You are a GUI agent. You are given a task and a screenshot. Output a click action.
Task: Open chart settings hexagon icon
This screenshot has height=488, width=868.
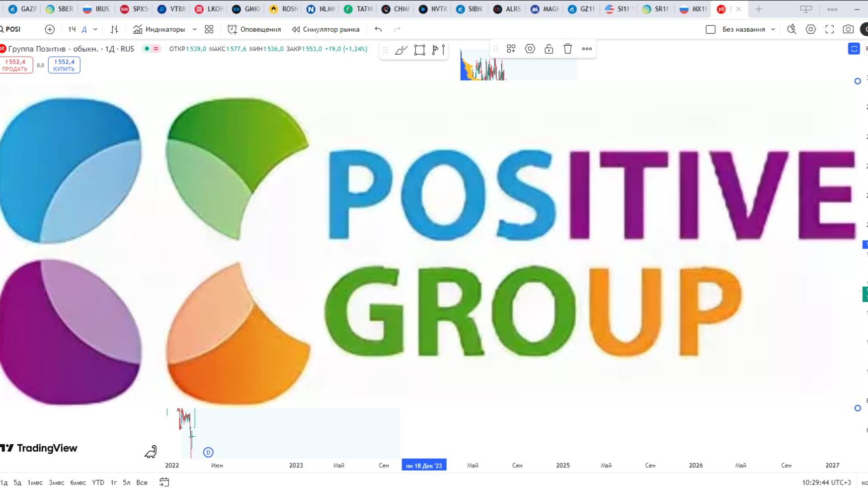811,29
